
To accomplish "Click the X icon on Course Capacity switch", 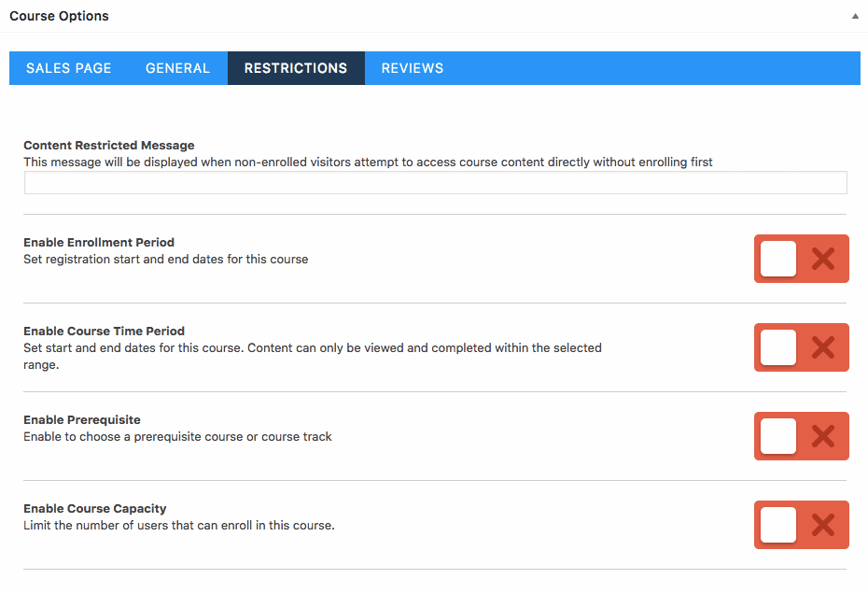I will coord(823,525).
